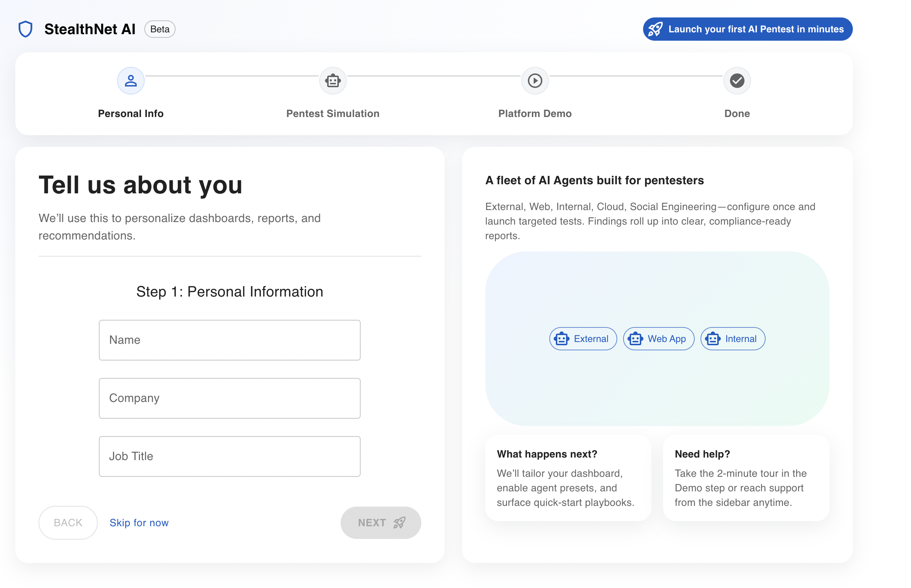Click the robot icon in Web App chip

click(635, 339)
